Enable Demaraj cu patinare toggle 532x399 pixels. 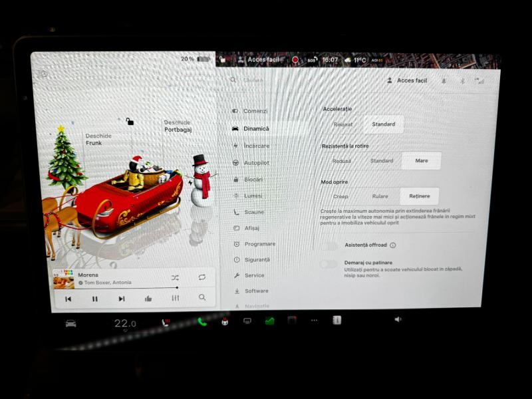click(x=329, y=264)
